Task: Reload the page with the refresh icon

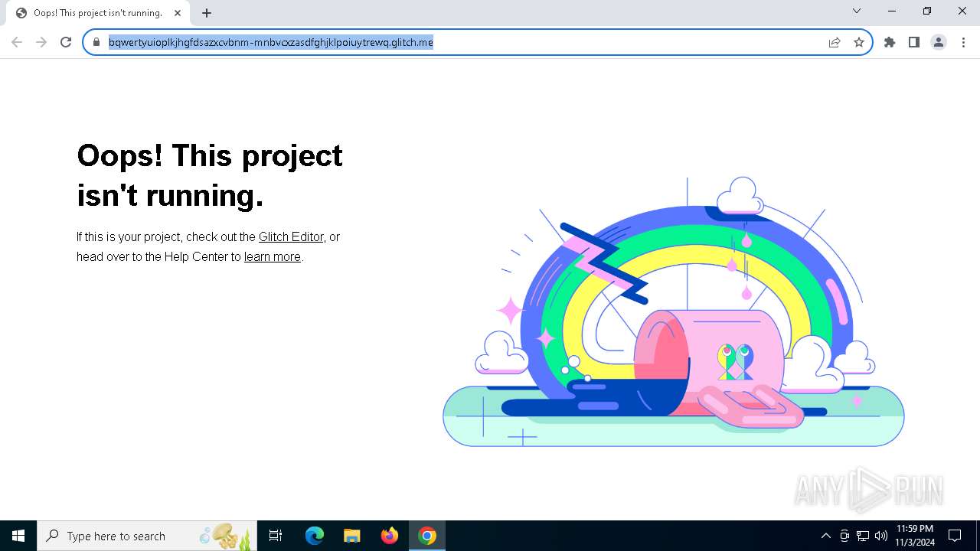Action: coord(66,42)
